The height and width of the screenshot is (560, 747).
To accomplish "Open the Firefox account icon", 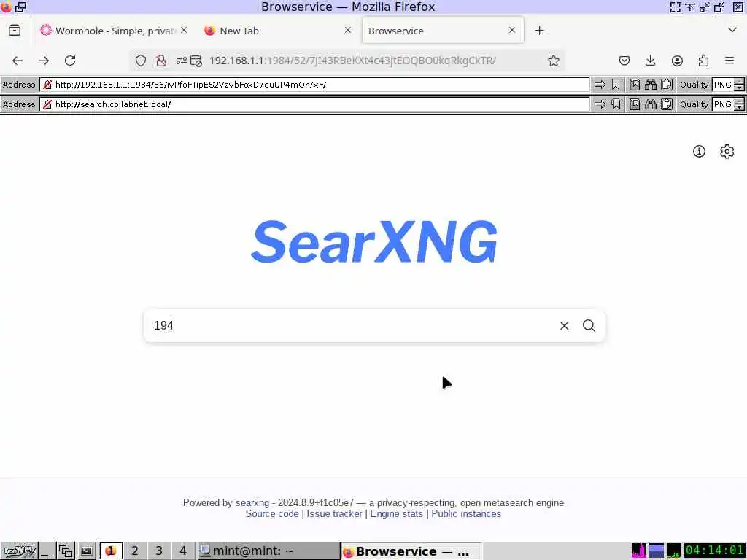I will coord(677,61).
